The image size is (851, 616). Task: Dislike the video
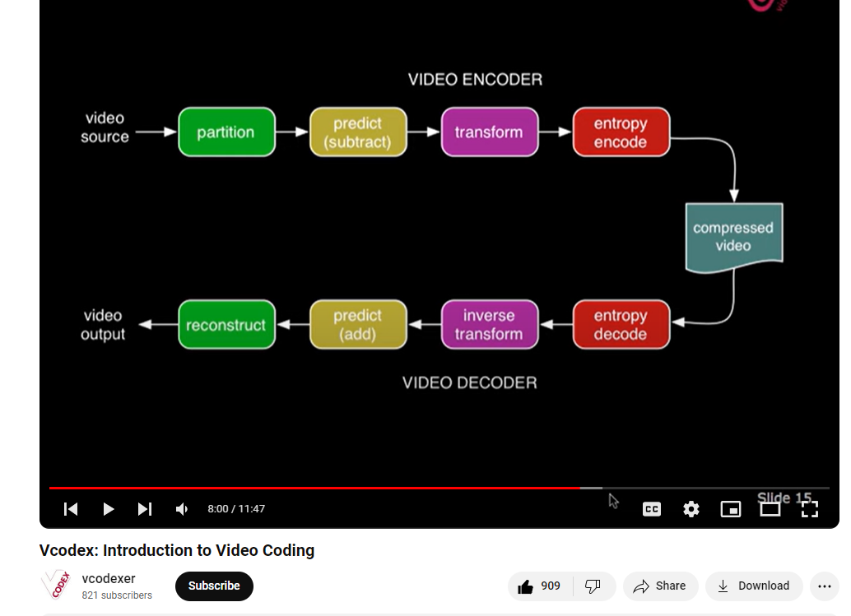click(x=593, y=586)
